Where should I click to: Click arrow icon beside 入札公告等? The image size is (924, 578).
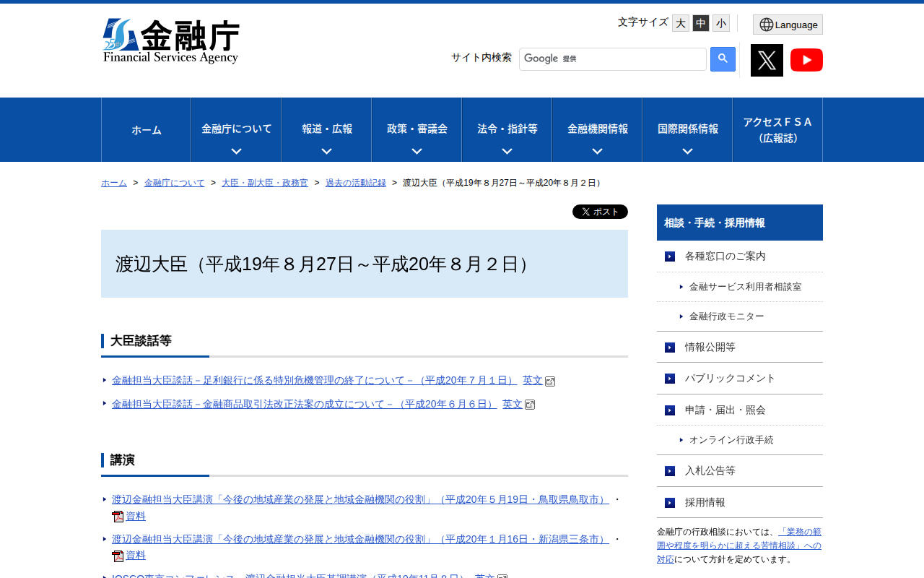point(670,471)
